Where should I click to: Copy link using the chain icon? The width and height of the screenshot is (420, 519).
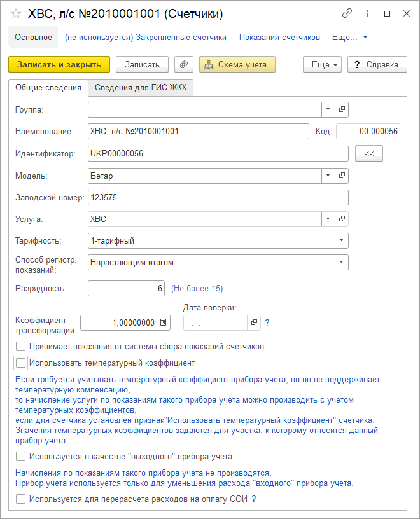pos(347,13)
